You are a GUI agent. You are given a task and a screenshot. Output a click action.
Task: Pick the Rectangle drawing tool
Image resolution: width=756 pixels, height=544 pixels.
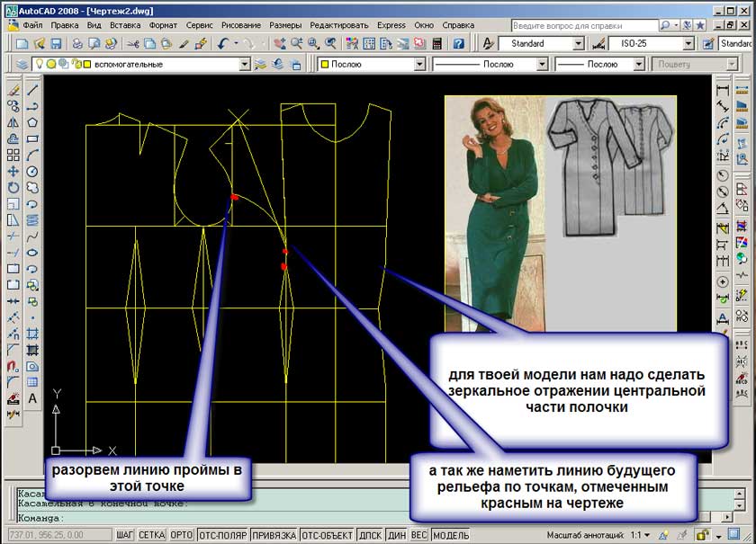click(32, 138)
